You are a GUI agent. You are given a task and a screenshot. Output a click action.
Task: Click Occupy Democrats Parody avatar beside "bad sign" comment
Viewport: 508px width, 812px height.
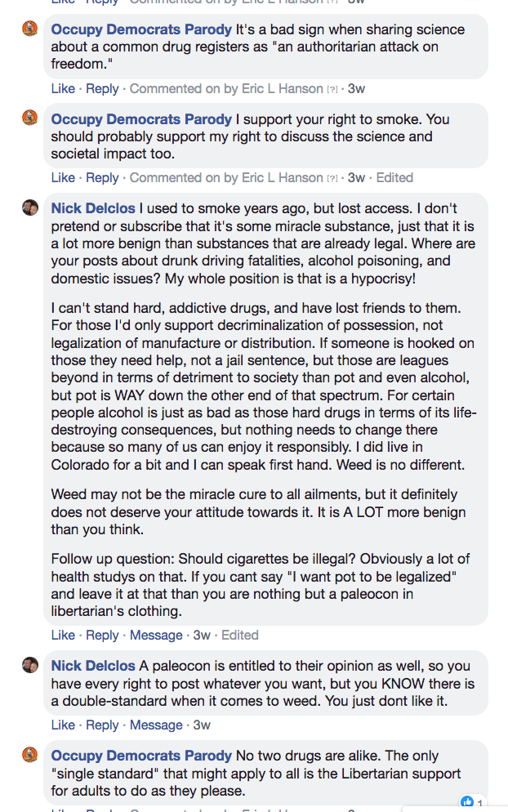(x=30, y=29)
